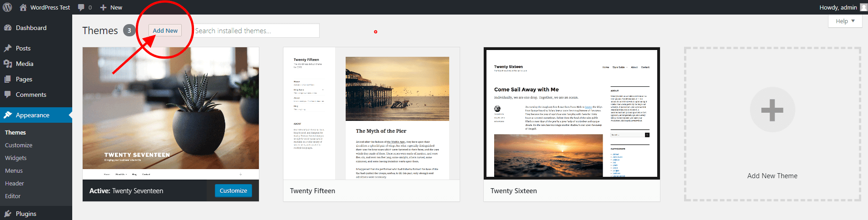Click the Comments bubble icon in sidebar

[8, 95]
